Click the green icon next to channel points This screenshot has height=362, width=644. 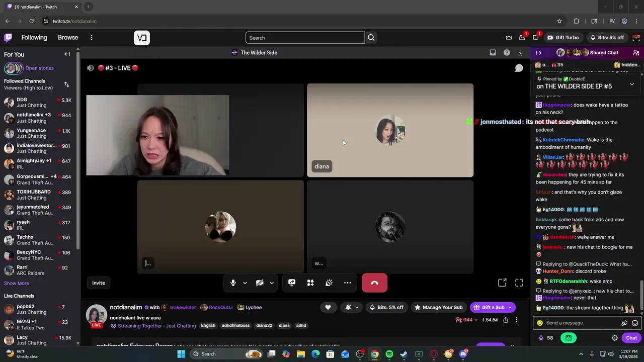click(x=568, y=338)
